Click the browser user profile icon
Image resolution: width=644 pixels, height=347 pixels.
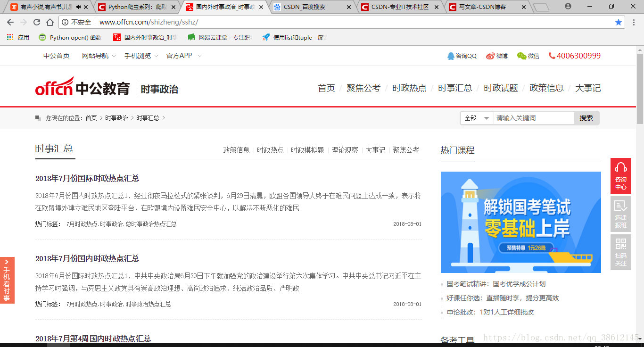point(568,6)
